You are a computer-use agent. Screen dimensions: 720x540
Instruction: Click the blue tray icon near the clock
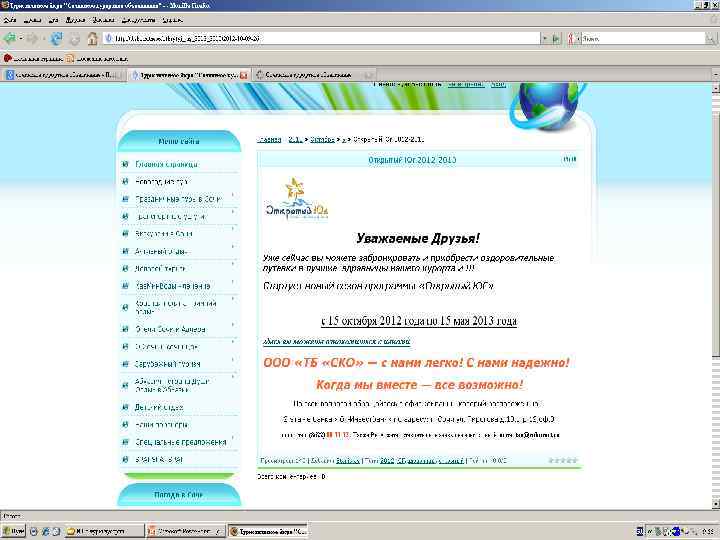676,531
